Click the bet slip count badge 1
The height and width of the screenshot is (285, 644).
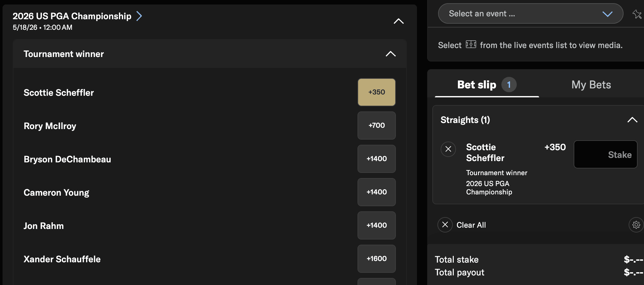(509, 85)
